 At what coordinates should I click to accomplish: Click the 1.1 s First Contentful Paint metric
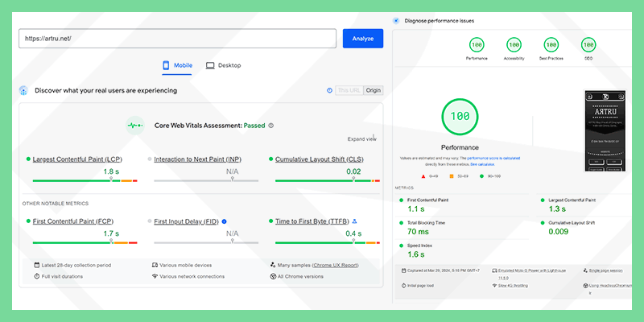pos(415,209)
